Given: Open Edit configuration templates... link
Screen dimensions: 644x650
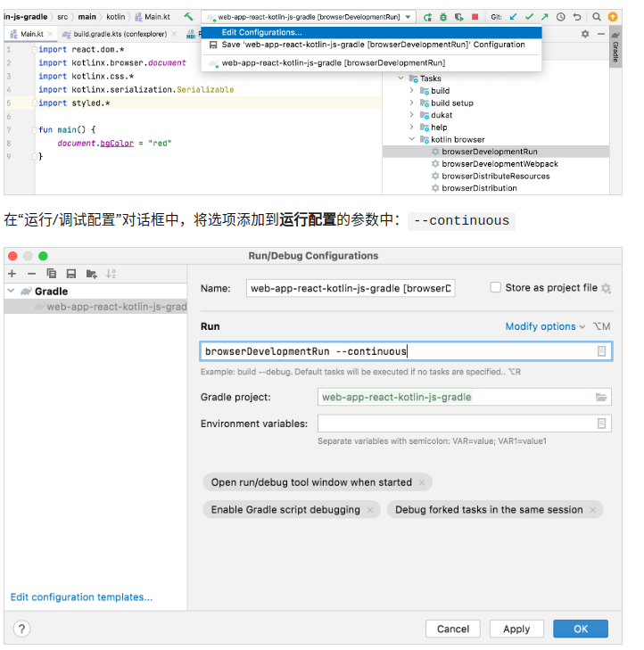Looking at the screenshot, I should click(x=81, y=597).
